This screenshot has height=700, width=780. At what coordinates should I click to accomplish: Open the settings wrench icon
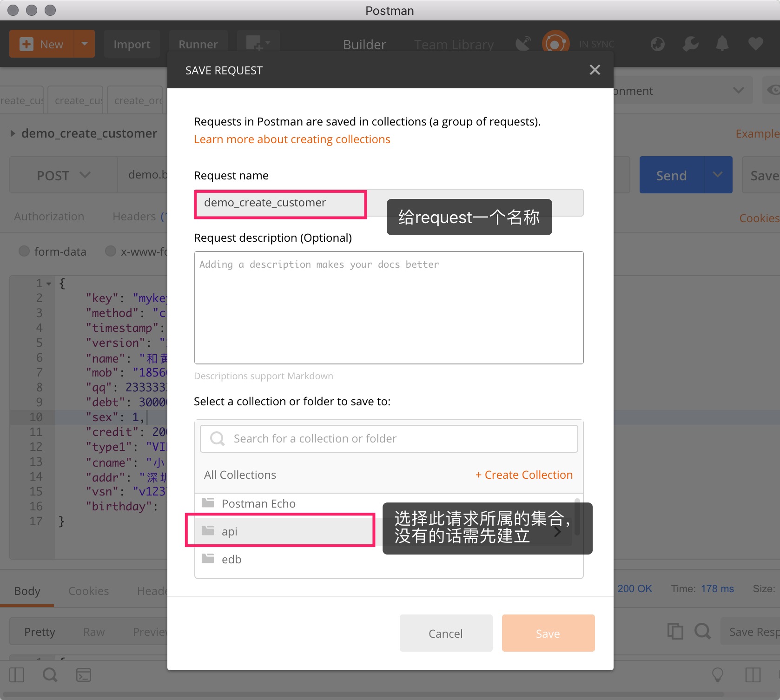[x=690, y=44]
